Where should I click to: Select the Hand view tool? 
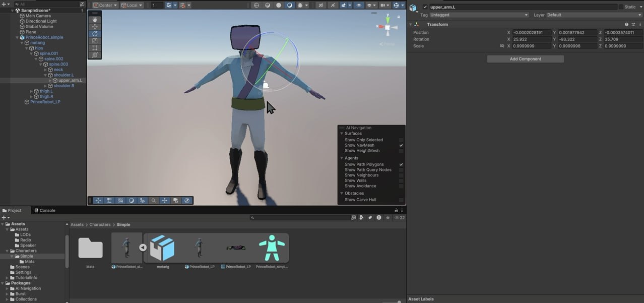coord(95,20)
